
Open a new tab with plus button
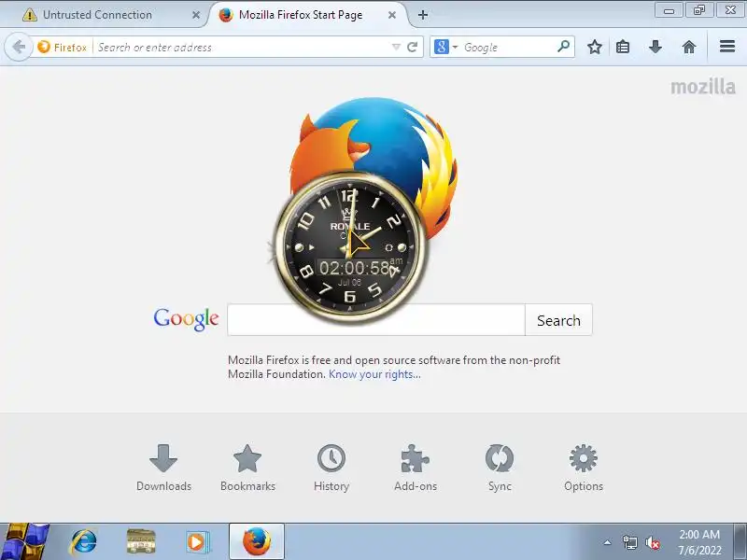click(423, 15)
